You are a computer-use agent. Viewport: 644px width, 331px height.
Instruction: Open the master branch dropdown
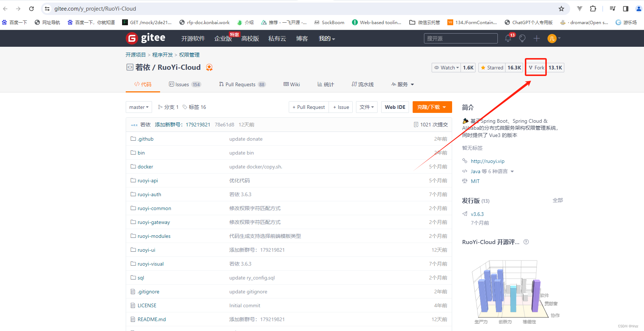click(x=139, y=107)
